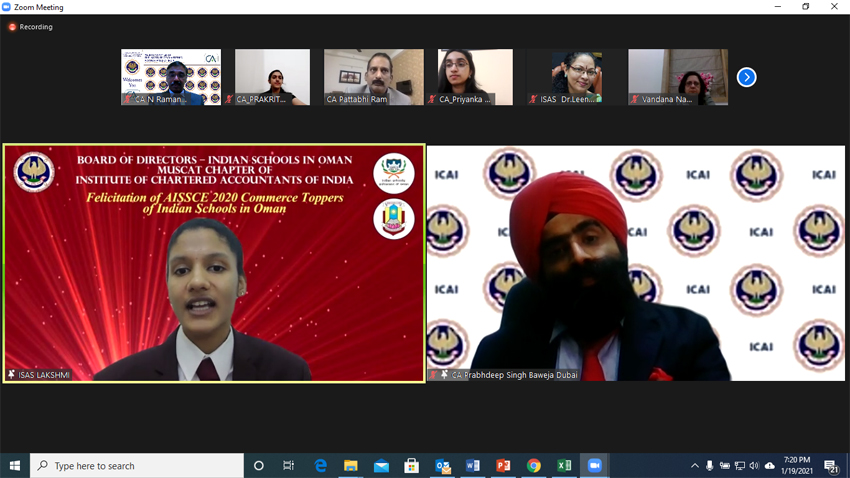Show hidden system tray icons
This screenshot has width=850, height=478.
pos(695,466)
